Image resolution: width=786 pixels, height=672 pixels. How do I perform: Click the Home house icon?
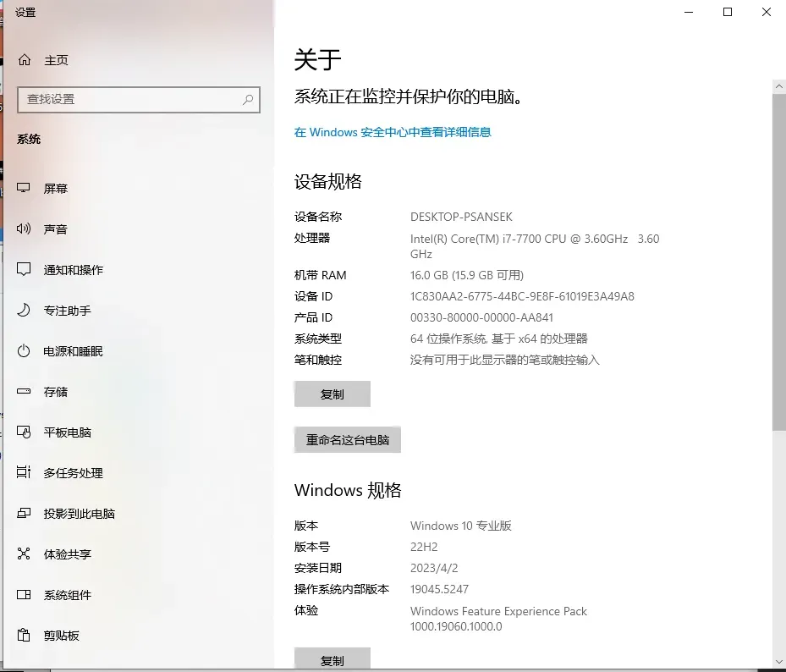(24, 60)
